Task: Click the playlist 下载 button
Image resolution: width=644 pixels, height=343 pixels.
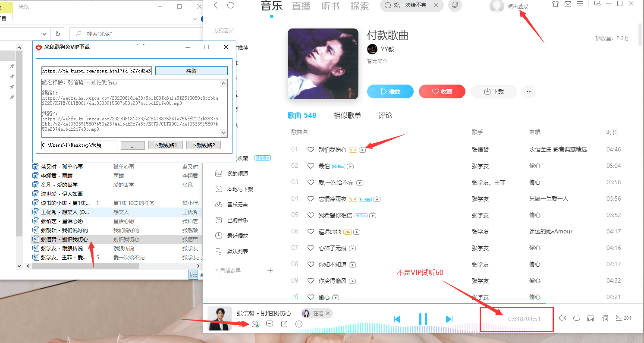Action: tap(494, 91)
